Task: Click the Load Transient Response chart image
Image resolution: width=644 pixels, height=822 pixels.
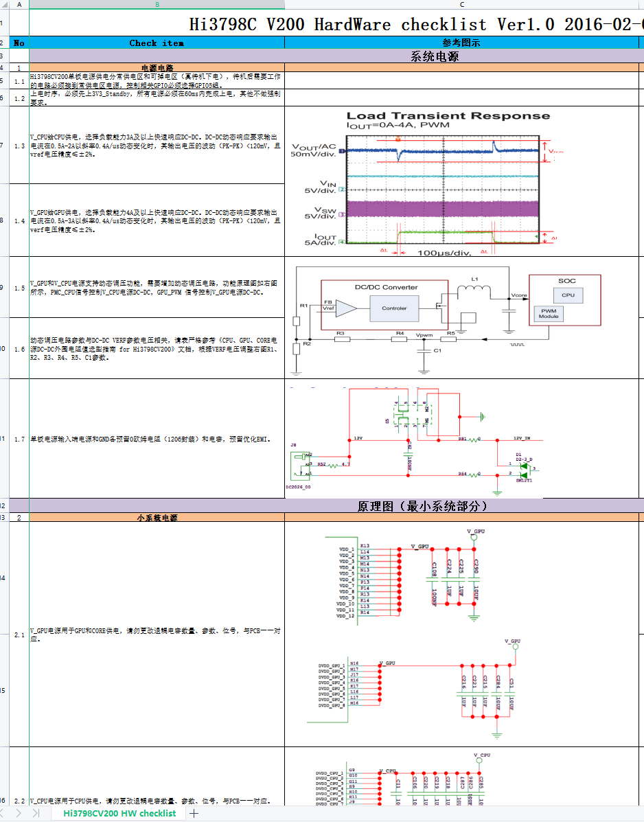Action: (446, 182)
